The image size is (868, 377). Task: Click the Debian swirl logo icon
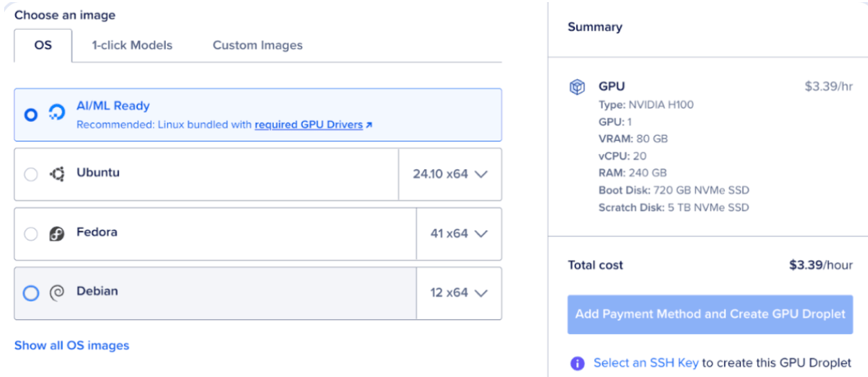coord(57,293)
